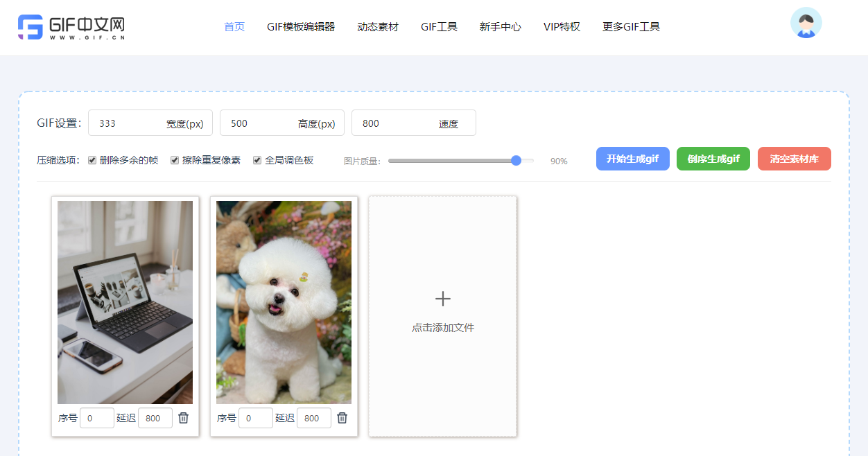The height and width of the screenshot is (456, 868).
Task: Disable the 全局调色板 option
Action: click(257, 160)
